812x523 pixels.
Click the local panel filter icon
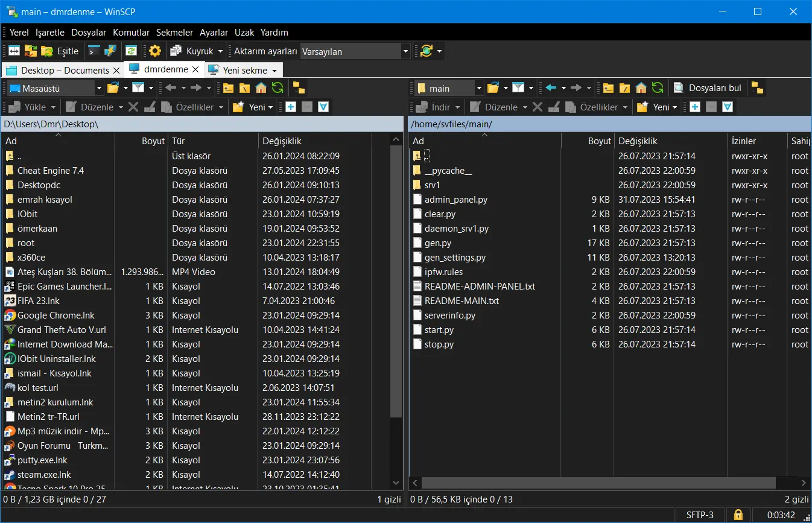[x=138, y=88]
